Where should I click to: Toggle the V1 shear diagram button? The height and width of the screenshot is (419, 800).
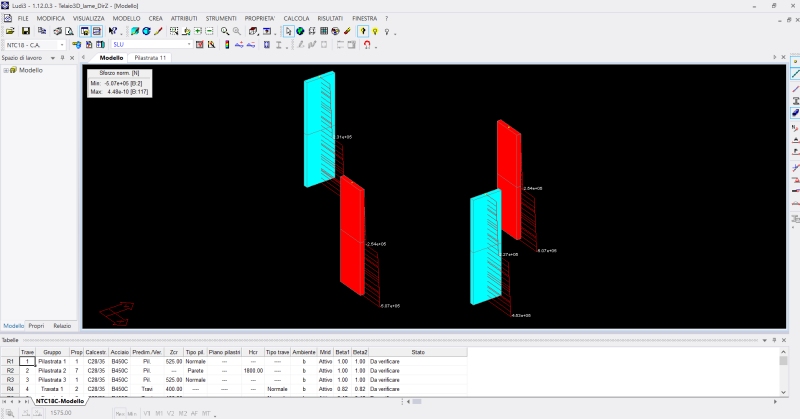[x=147, y=412]
